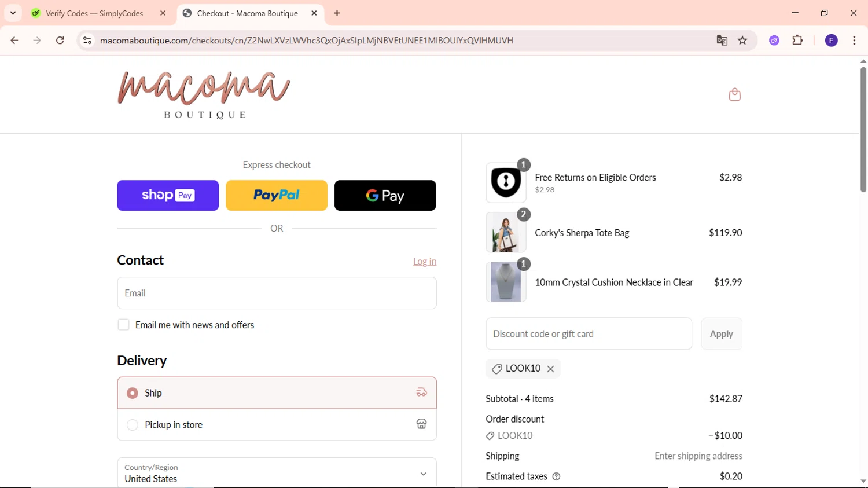Click the Corky's Sherpa Tote Bag thumbnail
Image resolution: width=868 pixels, height=488 pixels.
[506, 233]
